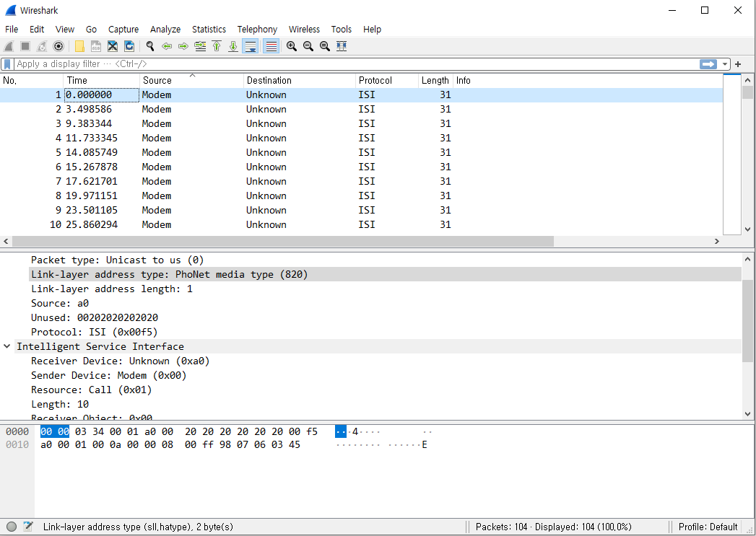This screenshot has width=756, height=536.
Task: Click hex offset row 0010 in bytes pane
Action: [17, 444]
